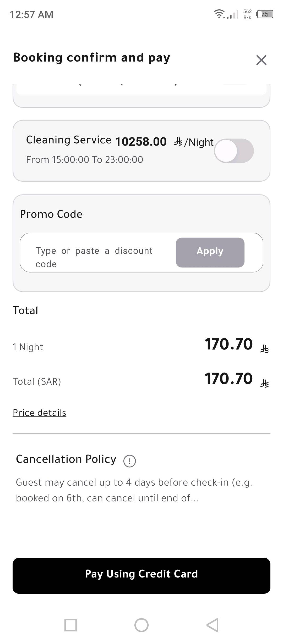Tap the Android back navigation icon
283x644 pixels.
(x=213, y=625)
